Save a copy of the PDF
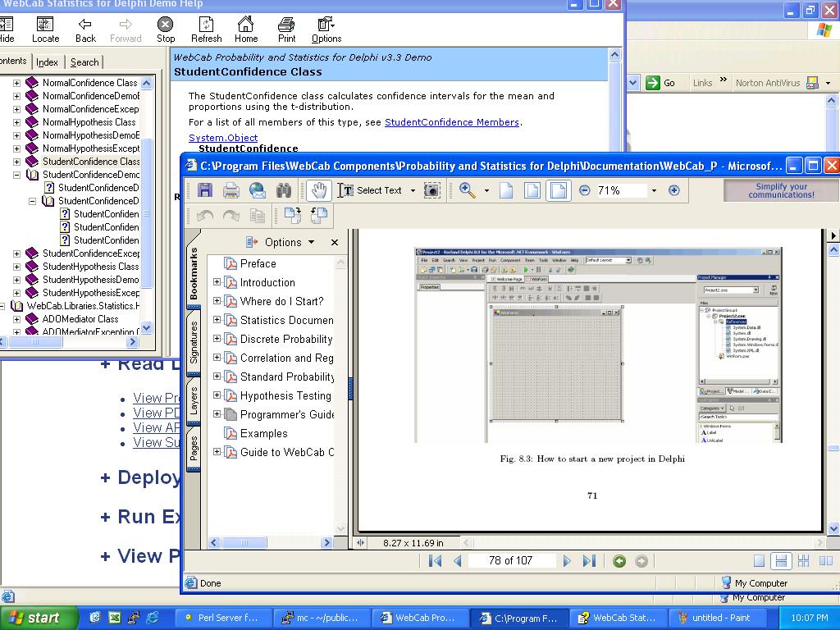 205,190
